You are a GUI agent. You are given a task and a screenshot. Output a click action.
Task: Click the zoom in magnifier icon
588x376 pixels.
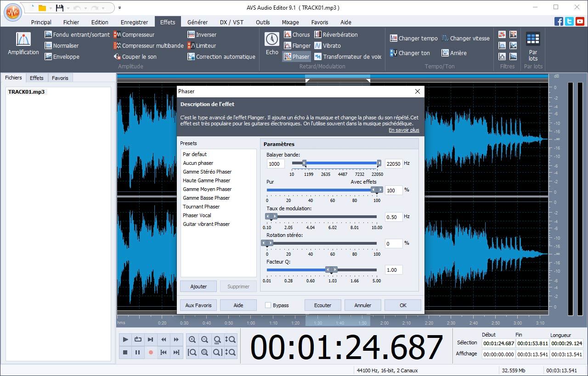(x=192, y=340)
